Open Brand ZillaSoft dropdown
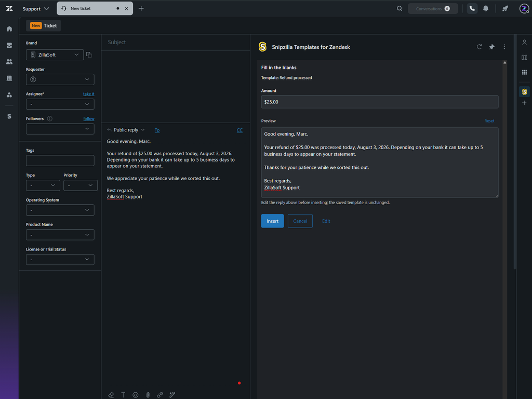Screen dimensions: 532x399 point(55,55)
